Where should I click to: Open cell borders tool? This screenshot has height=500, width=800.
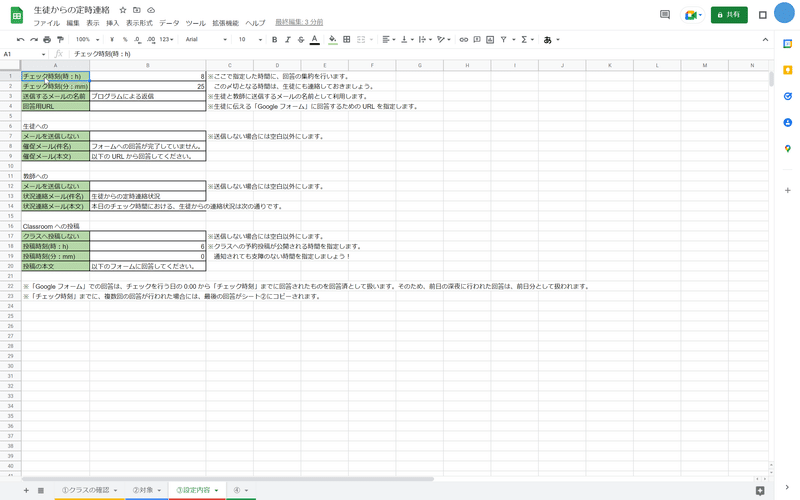coord(346,39)
